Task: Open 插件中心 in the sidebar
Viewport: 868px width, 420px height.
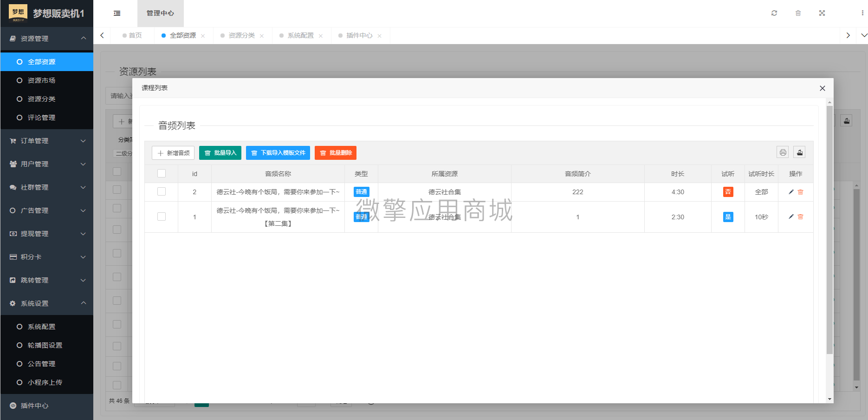Action: pos(46,406)
